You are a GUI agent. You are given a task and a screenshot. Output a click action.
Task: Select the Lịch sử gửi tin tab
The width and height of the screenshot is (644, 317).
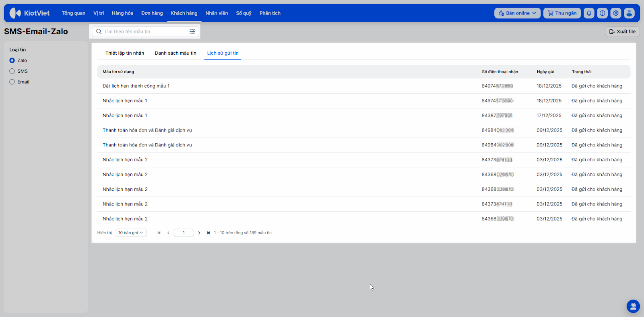[223, 53]
